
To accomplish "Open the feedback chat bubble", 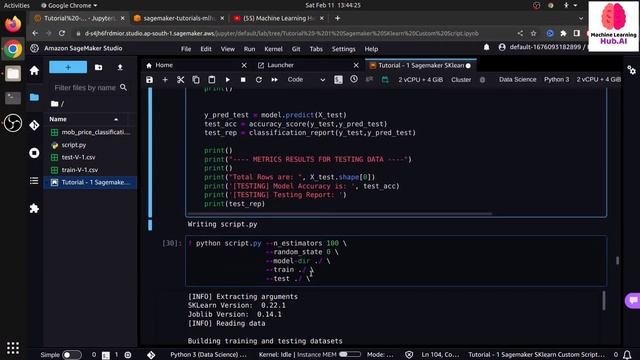I will pyautogui.click(x=633, y=300).
